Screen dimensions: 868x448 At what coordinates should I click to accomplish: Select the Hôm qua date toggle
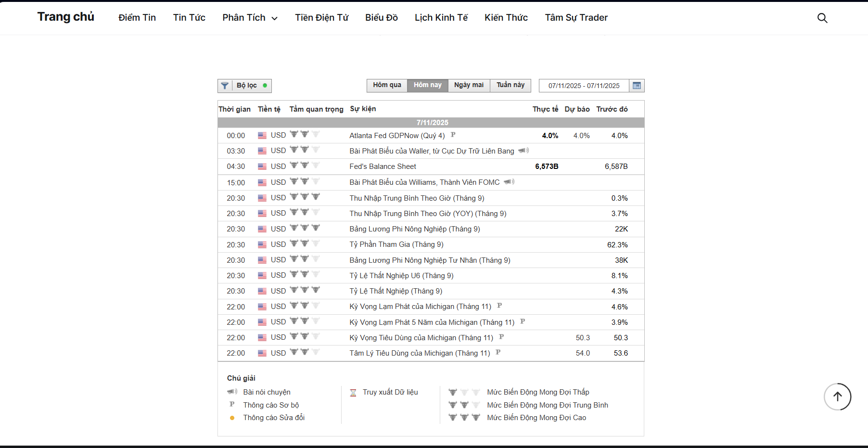click(387, 85)
